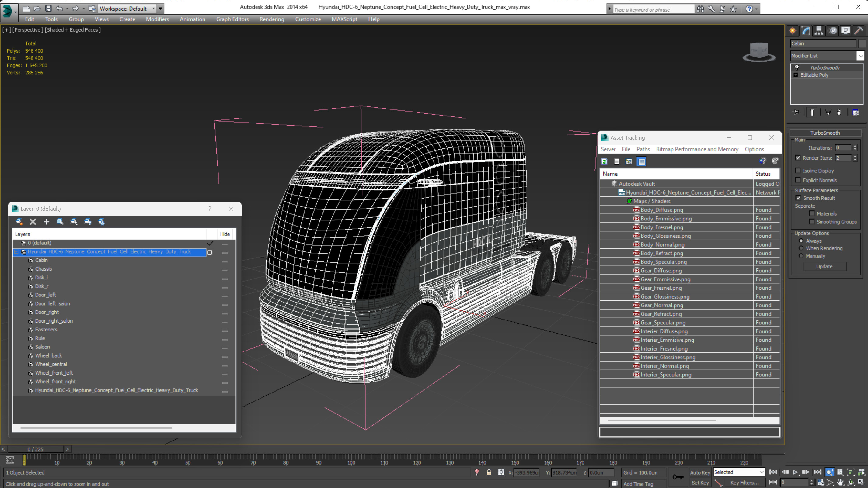Viewport: 868px width, 488px height.
Task: Toggle the Render Iters checkbox
Action: pos(798,157)
